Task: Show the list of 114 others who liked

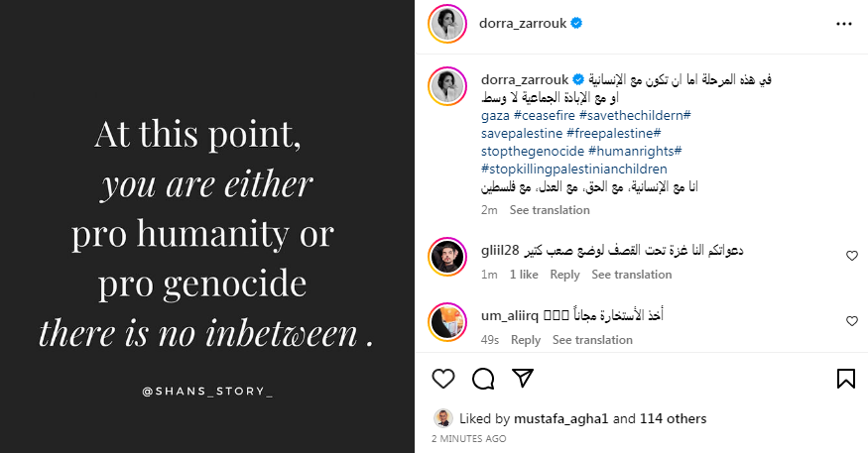Action: pos(674,419)
